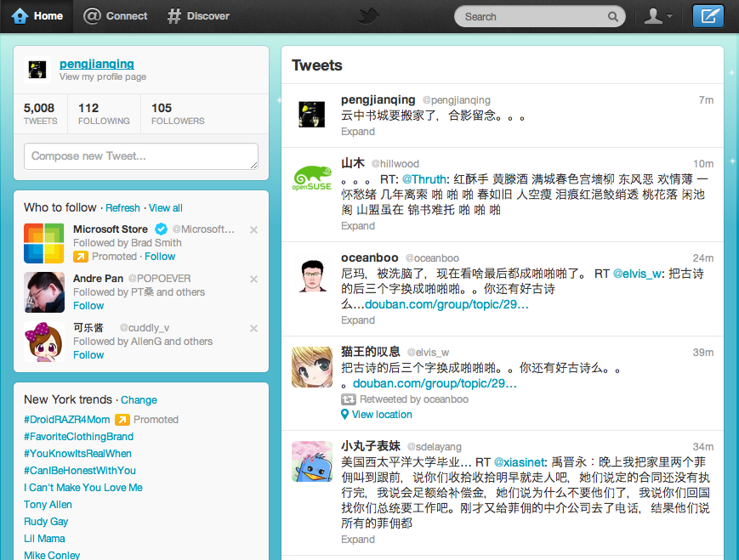Click the Twitter bird logo in navbar
The height and width of the screenshot is (560, 739).
[367, 16]
